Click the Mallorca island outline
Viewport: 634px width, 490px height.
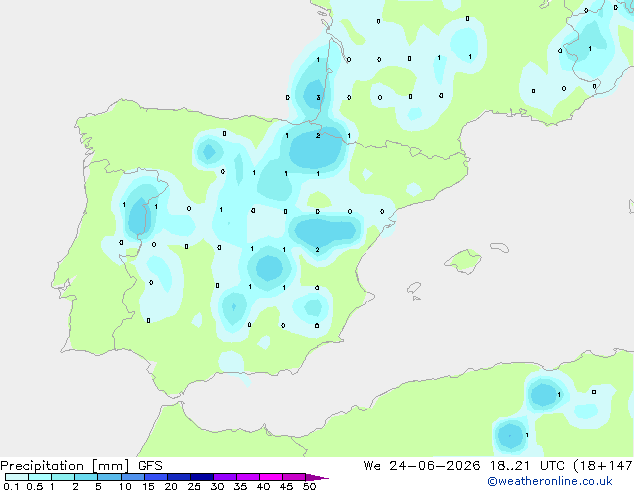pyautogui.click(x=463, y=261)
